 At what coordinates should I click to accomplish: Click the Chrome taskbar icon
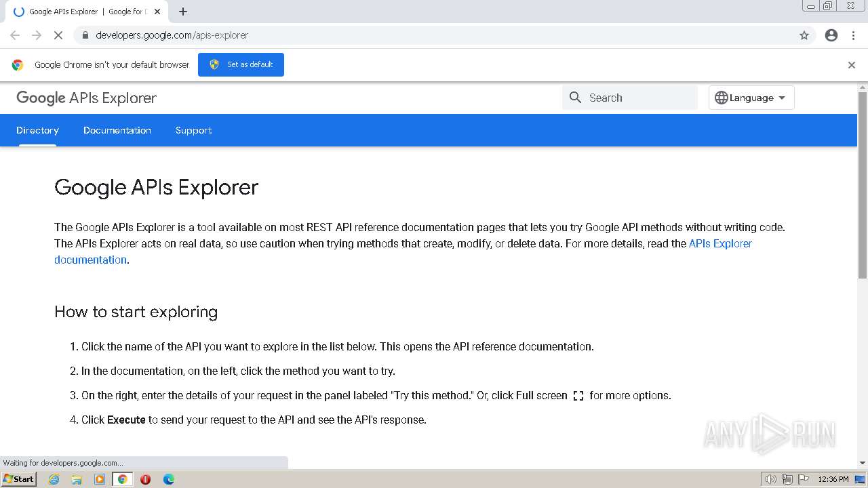(x=123, y=479)
